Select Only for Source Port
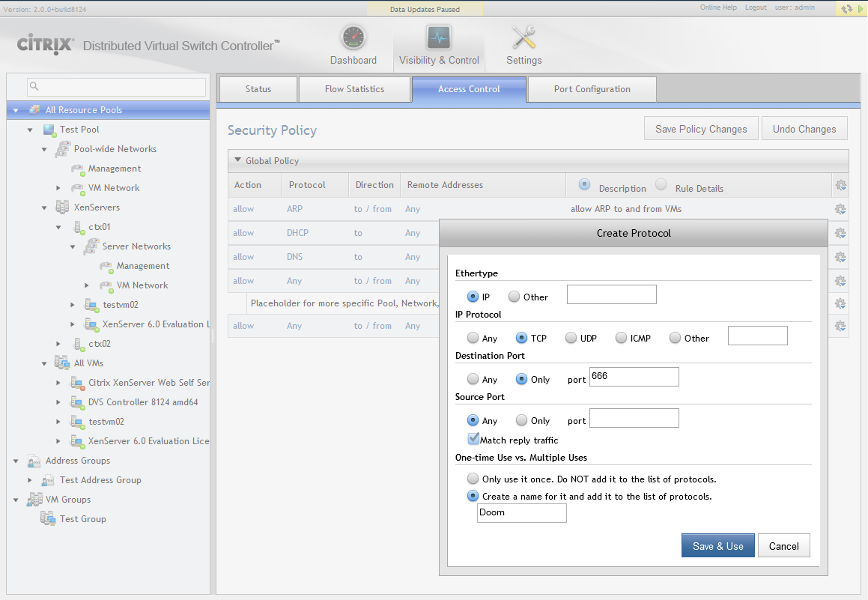Screen dimensions: 868x600 tap(521, 420)
